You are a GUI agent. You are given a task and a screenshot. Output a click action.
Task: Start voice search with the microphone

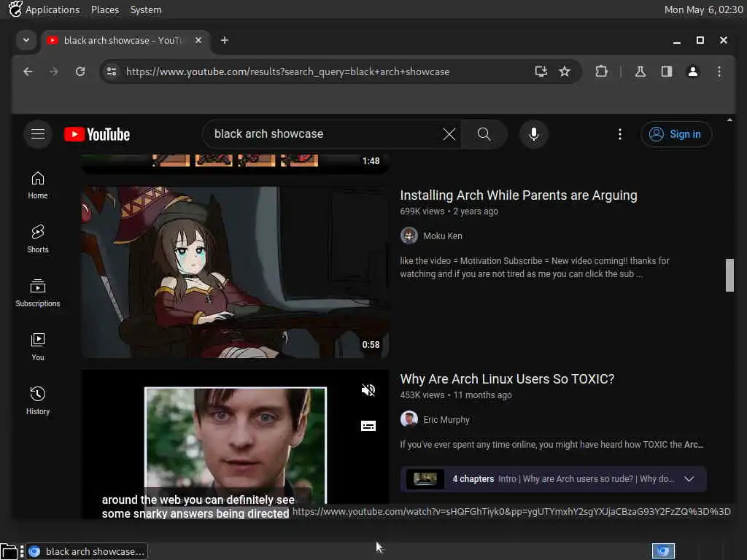click(x=533, y=134)
